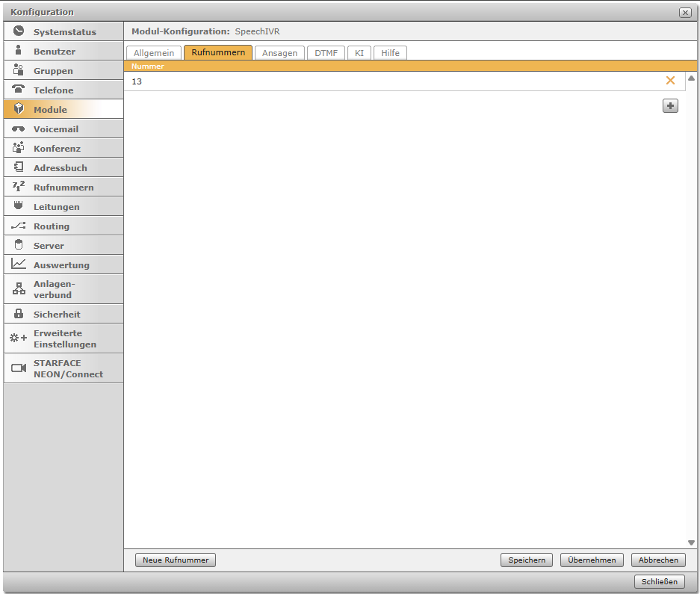Delete number 13 with orange X
700x594 pixels.
point(670,81)
